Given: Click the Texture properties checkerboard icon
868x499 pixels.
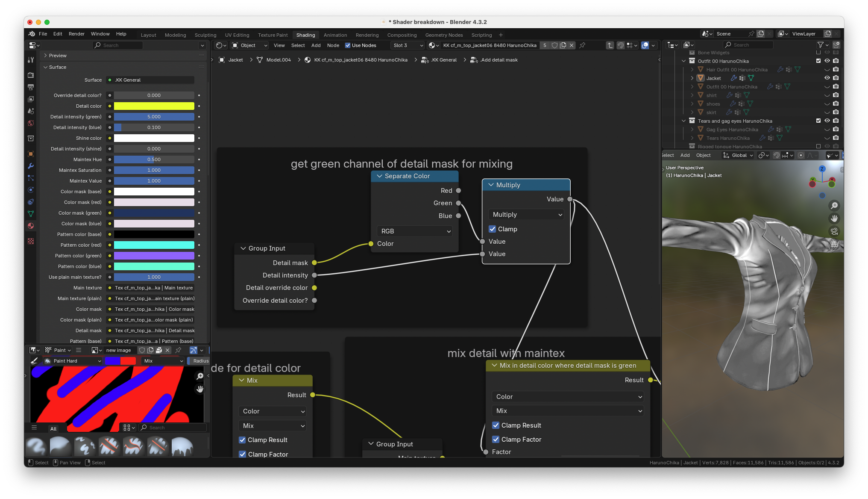Looking at the screenshot, I should (x=31, y=241).
